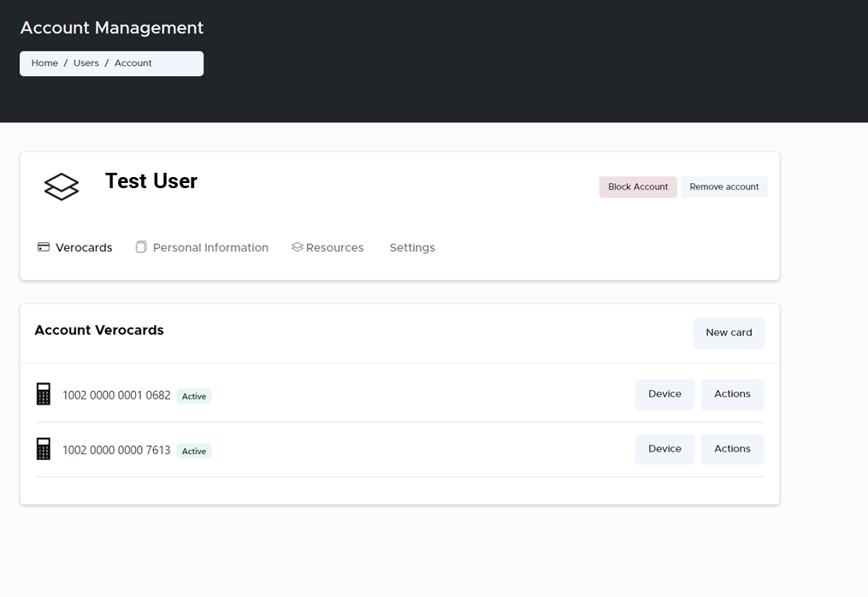This screenshot has width=868, height=597.
Task: Click the layers icon beside Resources
Action: (x=297, y=247)
